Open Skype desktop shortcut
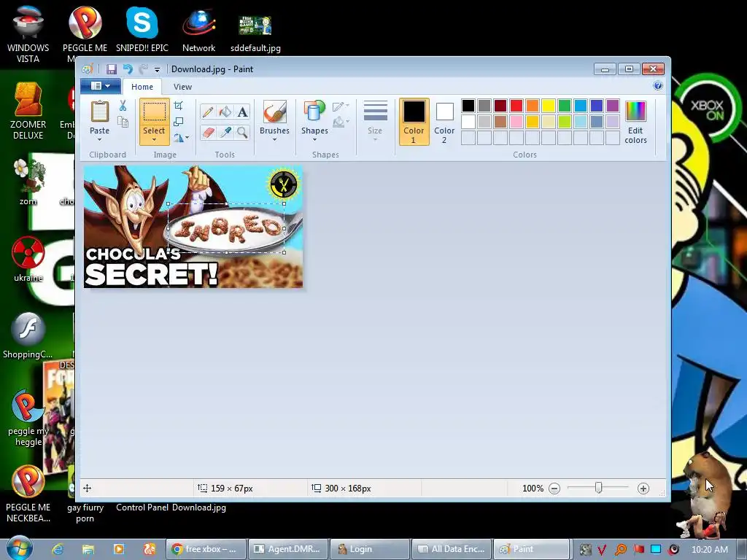 pyautogui.click(x=142, y=29)
